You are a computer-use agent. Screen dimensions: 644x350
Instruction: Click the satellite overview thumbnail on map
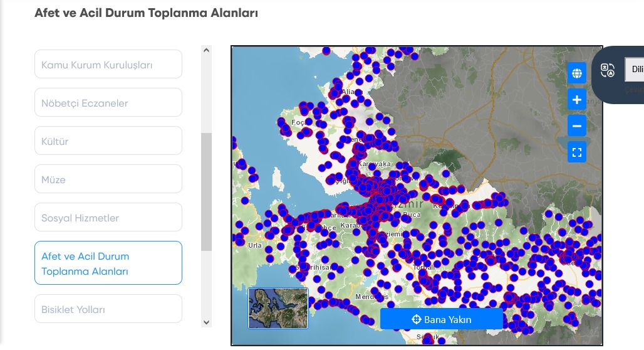(278, 308)
